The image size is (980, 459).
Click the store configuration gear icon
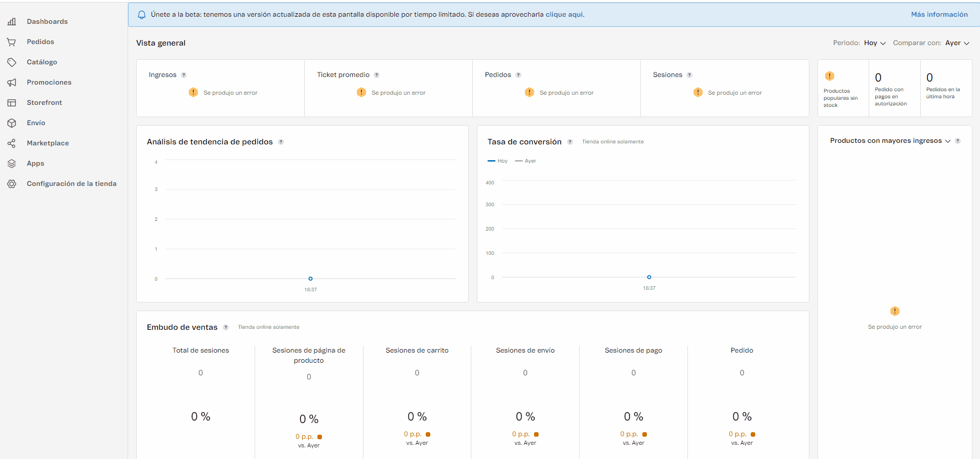pyautogui.click(x=12, y=184)
